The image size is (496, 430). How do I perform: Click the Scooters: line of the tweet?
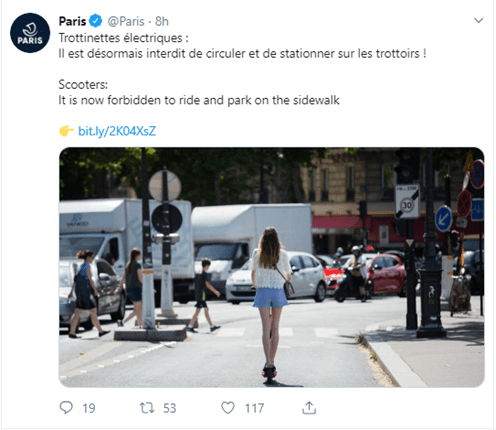[83, 84]
